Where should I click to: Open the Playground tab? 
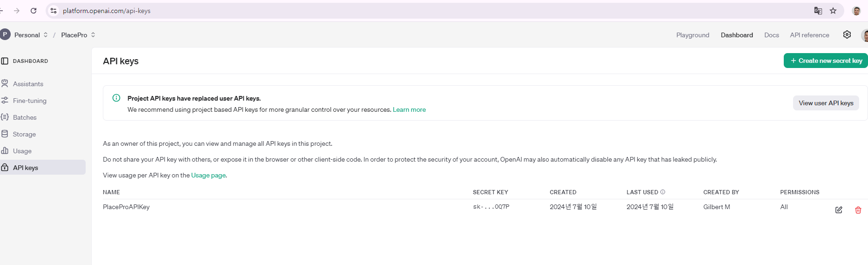(693, 35)
